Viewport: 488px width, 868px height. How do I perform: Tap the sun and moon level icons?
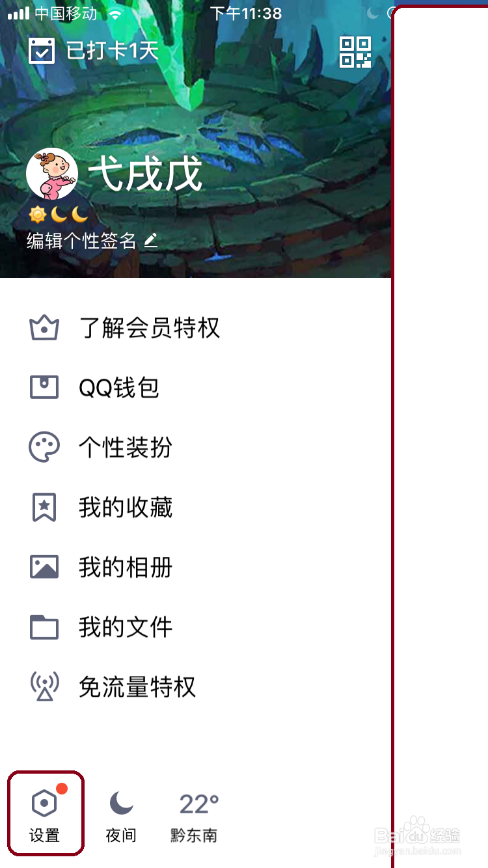point(58,214)
